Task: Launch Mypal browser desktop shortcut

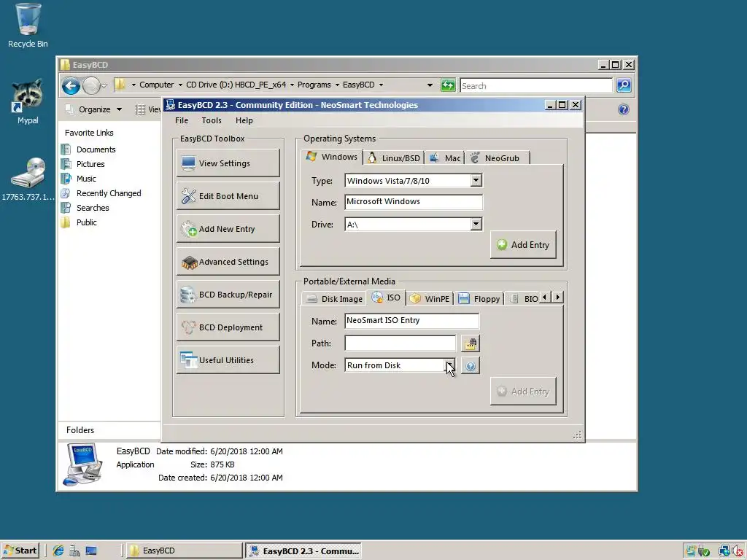Action: (28, 101)
